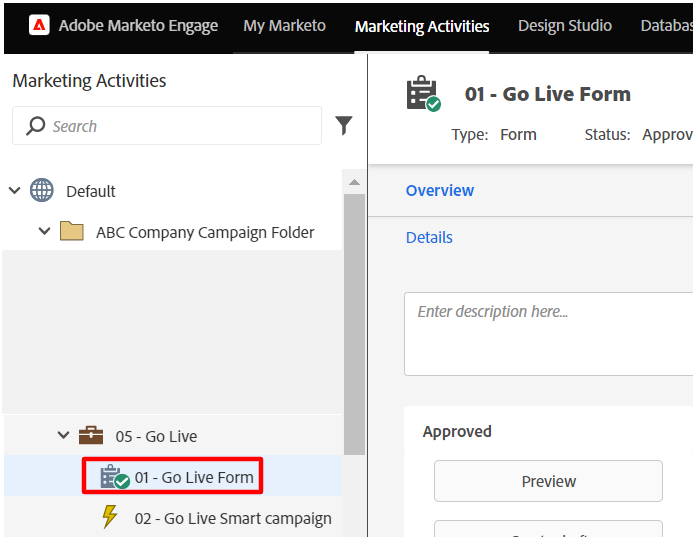
Task: Click the Details link
Action: (429, 238)
